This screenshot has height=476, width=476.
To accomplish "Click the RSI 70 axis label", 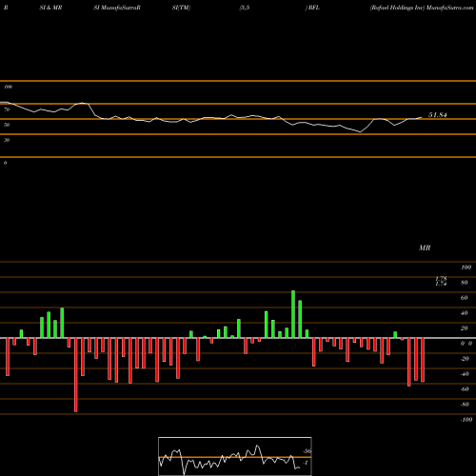I will tap(7, 109).
